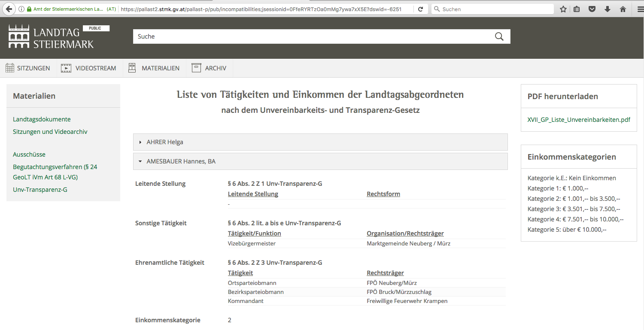Click the Materialien document icon
Screen dimensions: 644x330
(133, 68)
